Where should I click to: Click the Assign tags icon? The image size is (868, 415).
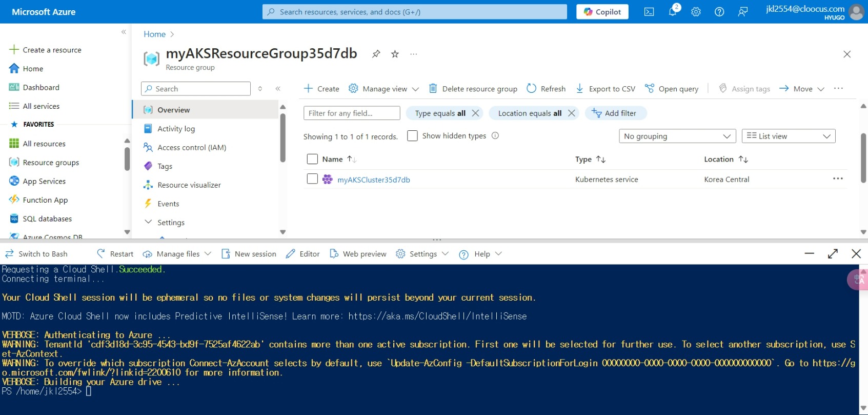tap(723, 88)
